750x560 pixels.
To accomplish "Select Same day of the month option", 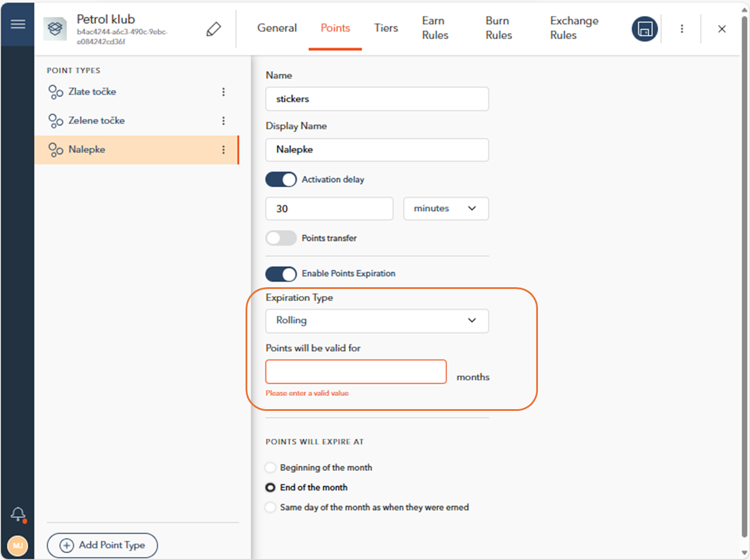I will tap(270, 507).
